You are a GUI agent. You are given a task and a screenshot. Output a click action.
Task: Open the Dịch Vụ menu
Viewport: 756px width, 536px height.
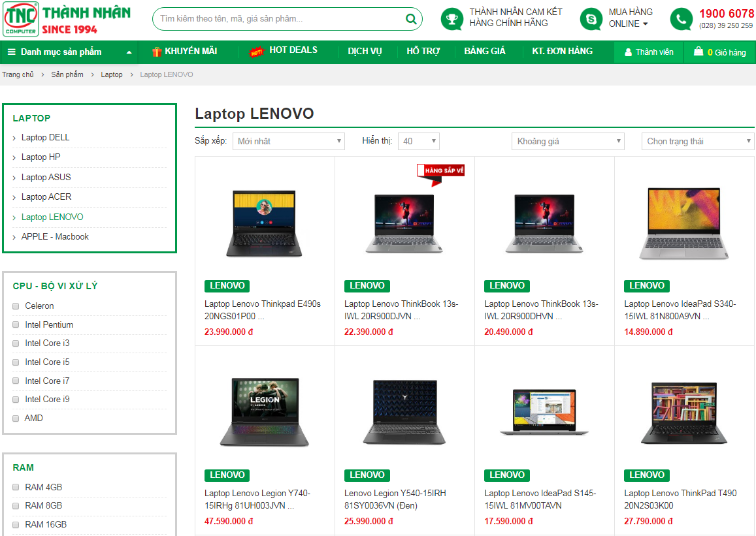365,51
